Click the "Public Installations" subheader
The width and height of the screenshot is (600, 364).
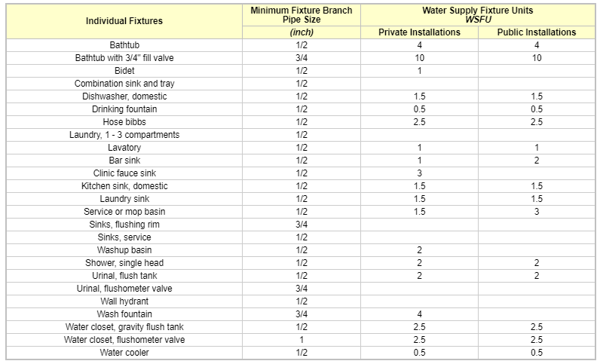click(x=537, y=32)
